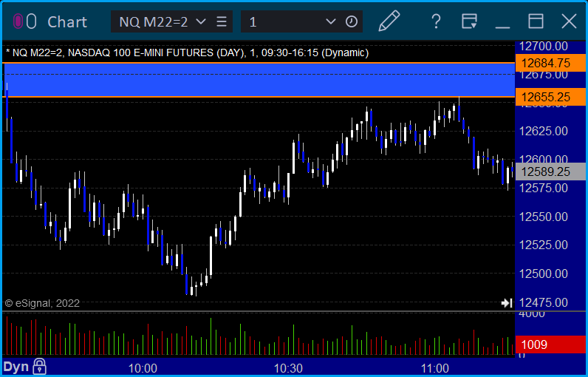Expand the interval dropdown arrow
Screen dimensions: 588x377
pos(331,21)
